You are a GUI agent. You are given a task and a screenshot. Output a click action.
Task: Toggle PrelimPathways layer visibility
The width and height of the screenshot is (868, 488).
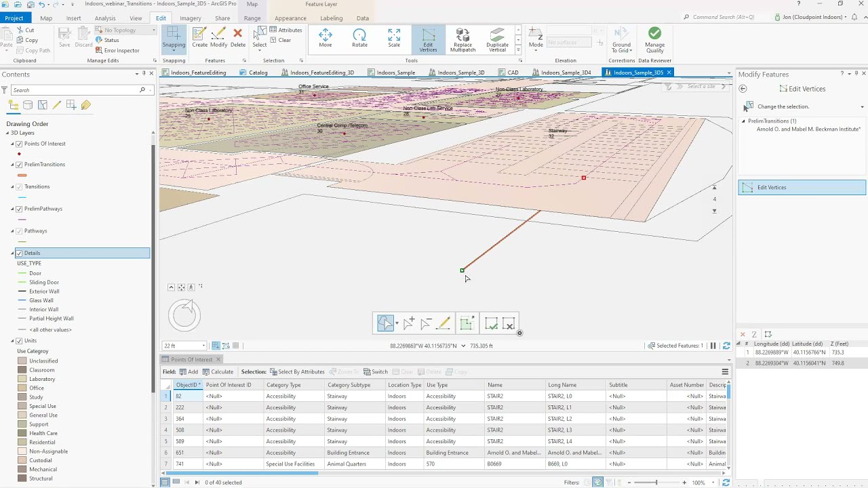point(19,209)
